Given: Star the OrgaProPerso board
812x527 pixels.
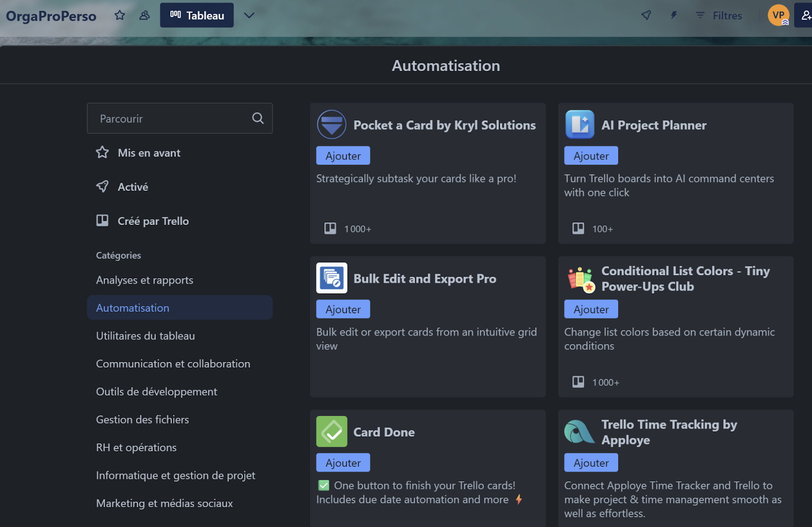Looking at the screenshot, I should (120, 15).
